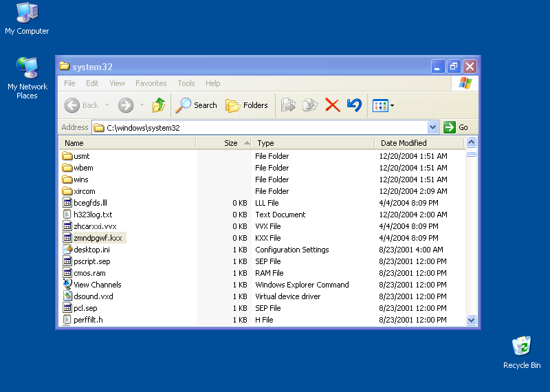The height and width of the screenshot is (392, 550).
Task: Open the Favorites menu
Action: (151, 83)
